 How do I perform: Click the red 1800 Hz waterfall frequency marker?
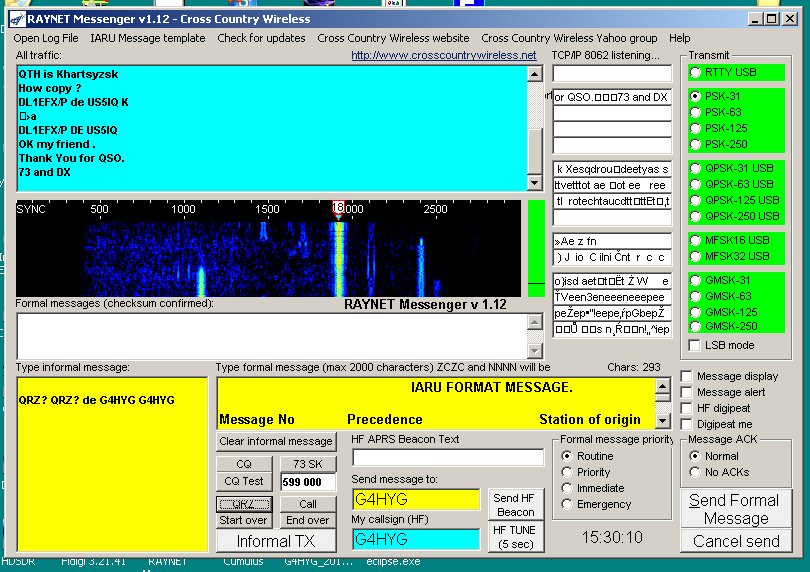pos(338,208)
